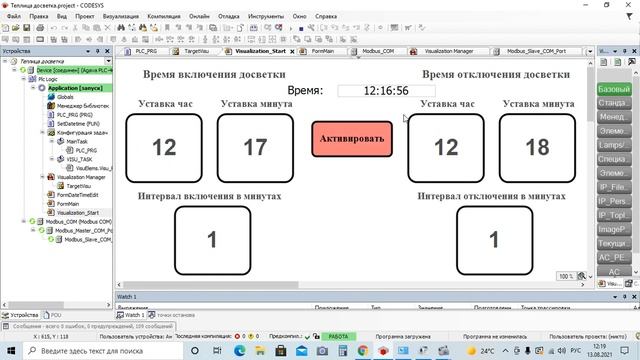The image size is (640, 360).
Task: Collapse the Application [запуск] node
Action: (33, 88)
